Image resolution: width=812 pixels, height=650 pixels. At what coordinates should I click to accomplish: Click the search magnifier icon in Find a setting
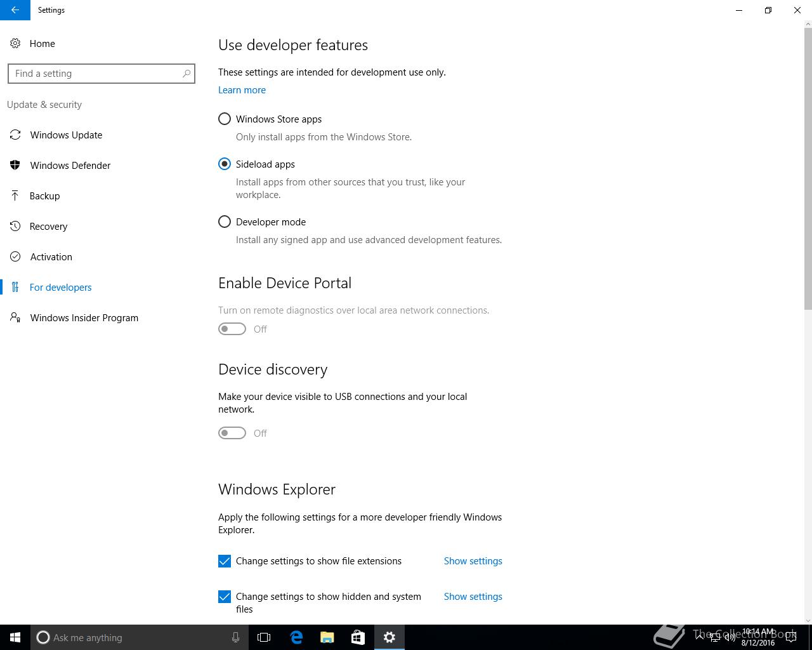tap(187, 74)
